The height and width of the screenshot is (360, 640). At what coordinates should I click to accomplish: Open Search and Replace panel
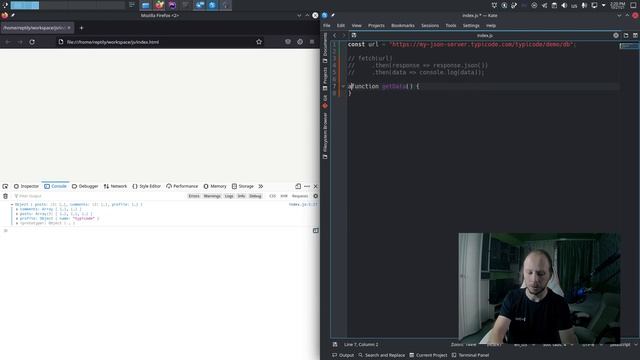382,355
